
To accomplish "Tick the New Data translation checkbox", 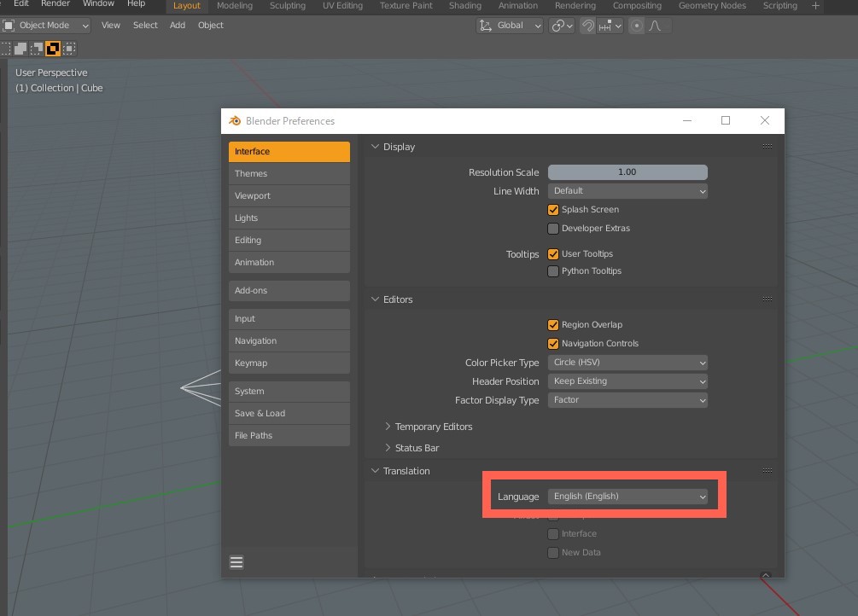I will tap(553, 553).
